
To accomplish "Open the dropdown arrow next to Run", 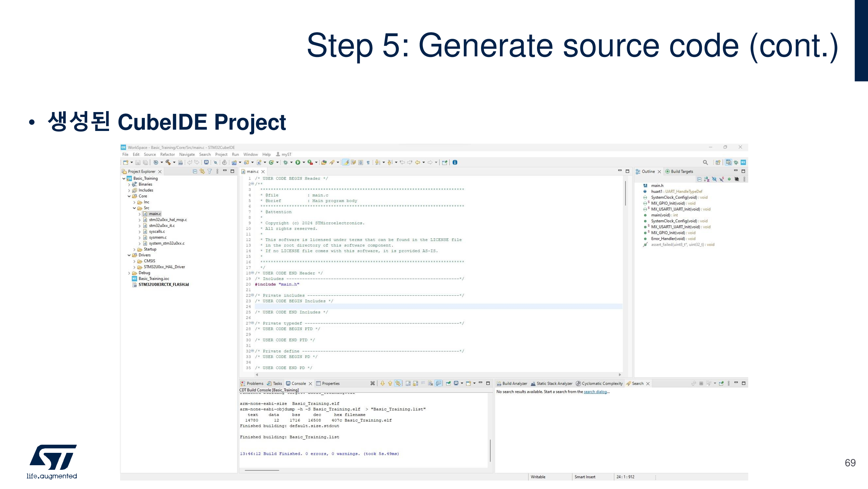I will [304, 162].
